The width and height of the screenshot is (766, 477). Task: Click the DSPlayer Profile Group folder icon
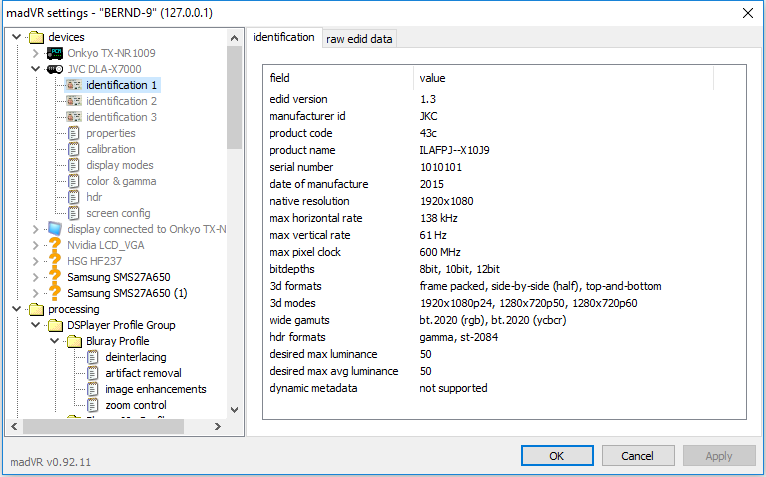tap(56, 325)
